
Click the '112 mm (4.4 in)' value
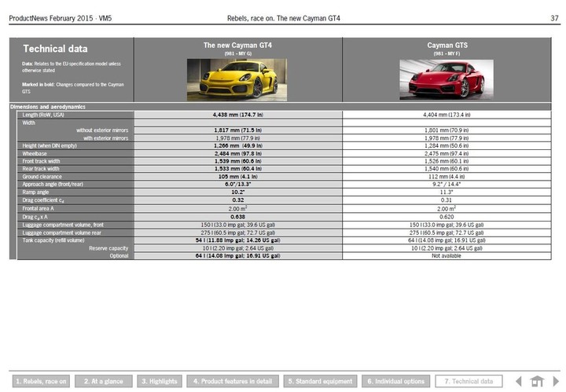pyautogui.click(x=447, y=177)
